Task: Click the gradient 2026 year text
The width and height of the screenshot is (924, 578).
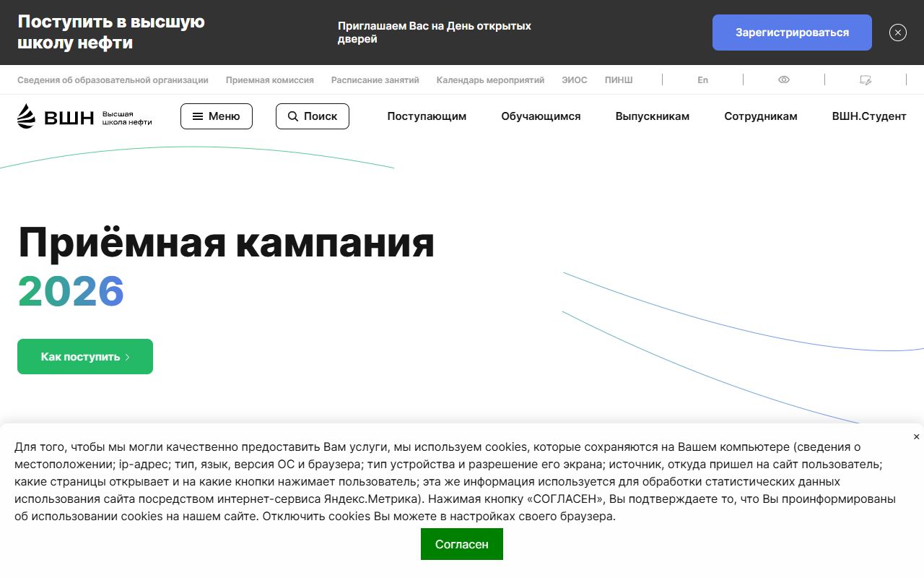Action: [71, 292]
